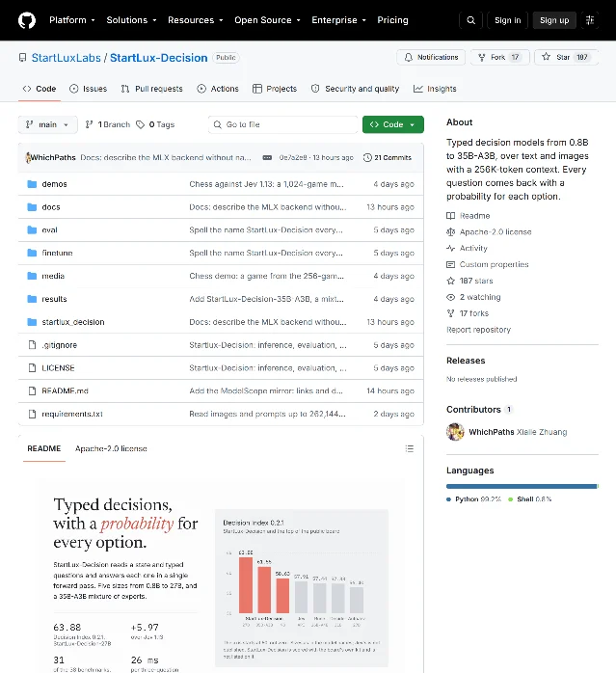
Task: Click the search magnifier icon
Action: (470, 20)
